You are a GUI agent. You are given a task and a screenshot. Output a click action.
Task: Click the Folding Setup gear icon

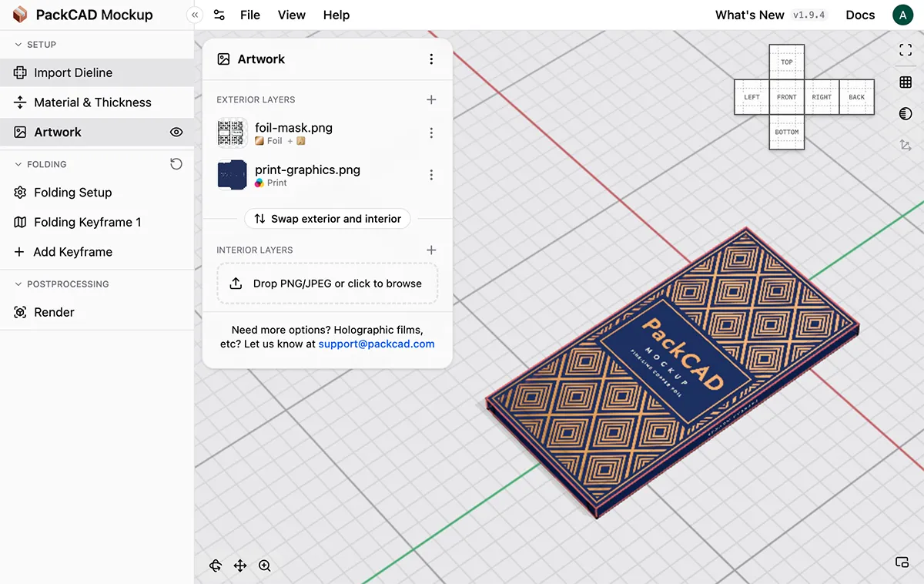pos(20,193)
